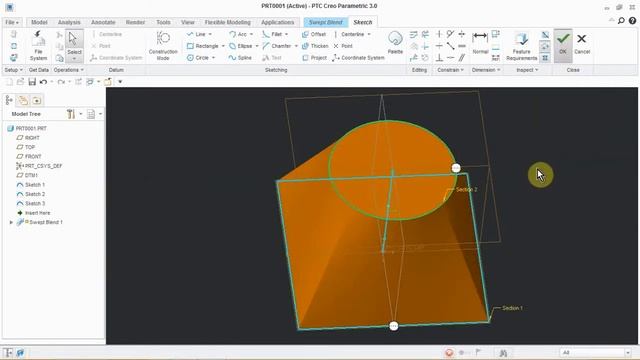Open the File System import tool
The image size is (640, 360).
point(38,45)
